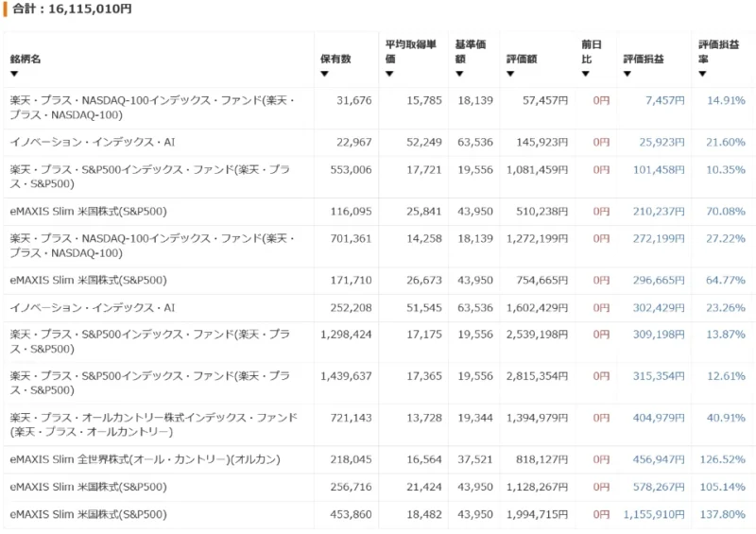Click the イノベーション・インデックス・AI name with 252,208 units
Screen dimensions: 756x534
coord(92,308)
